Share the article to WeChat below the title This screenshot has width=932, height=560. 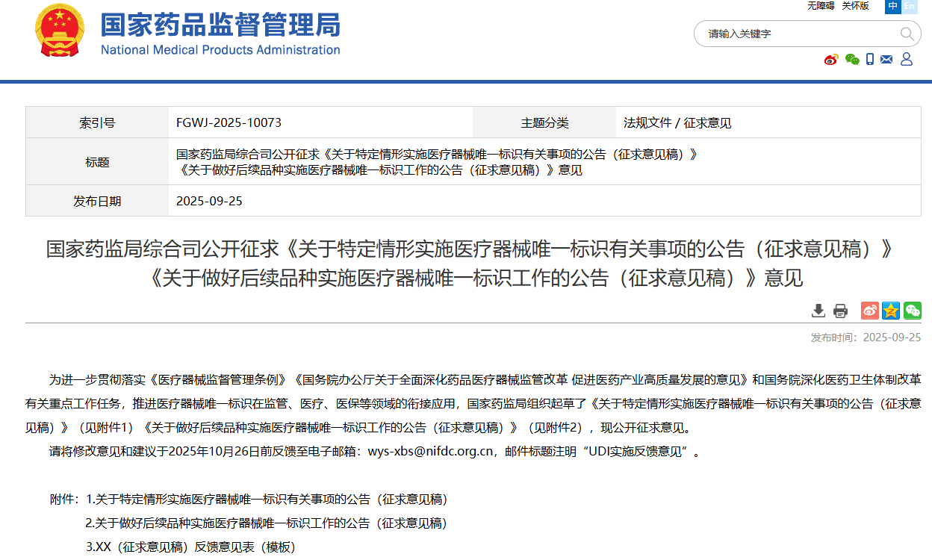[912, 310]
